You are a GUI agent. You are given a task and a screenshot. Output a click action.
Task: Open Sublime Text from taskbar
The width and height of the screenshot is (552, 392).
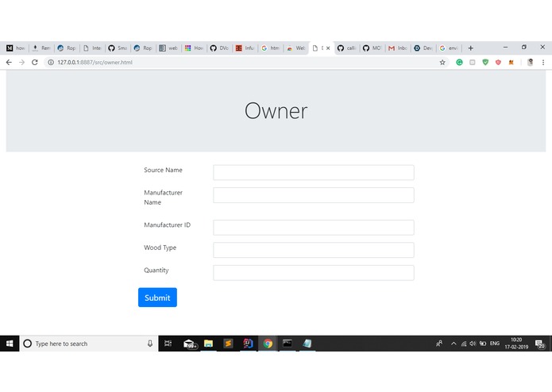228,344
